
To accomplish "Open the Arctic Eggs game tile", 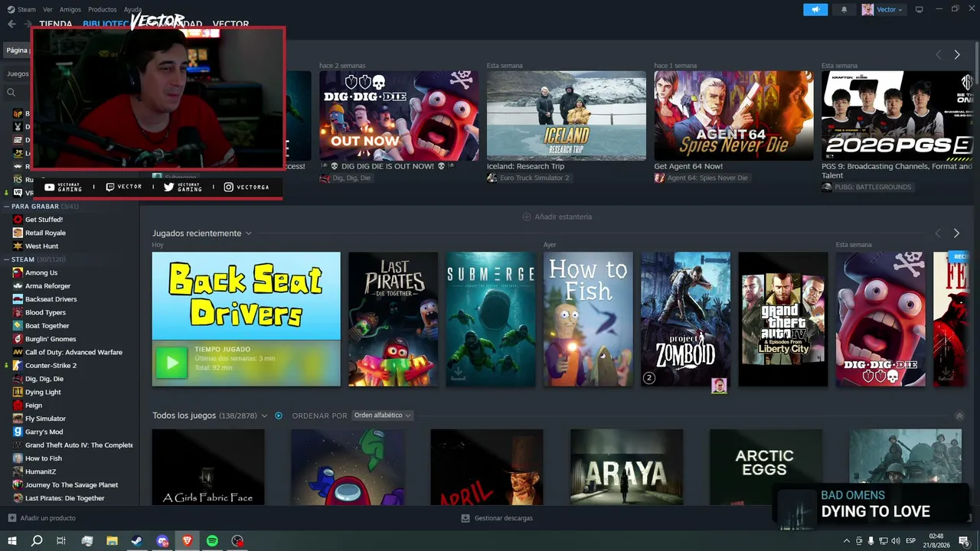I will coord(766,467).
